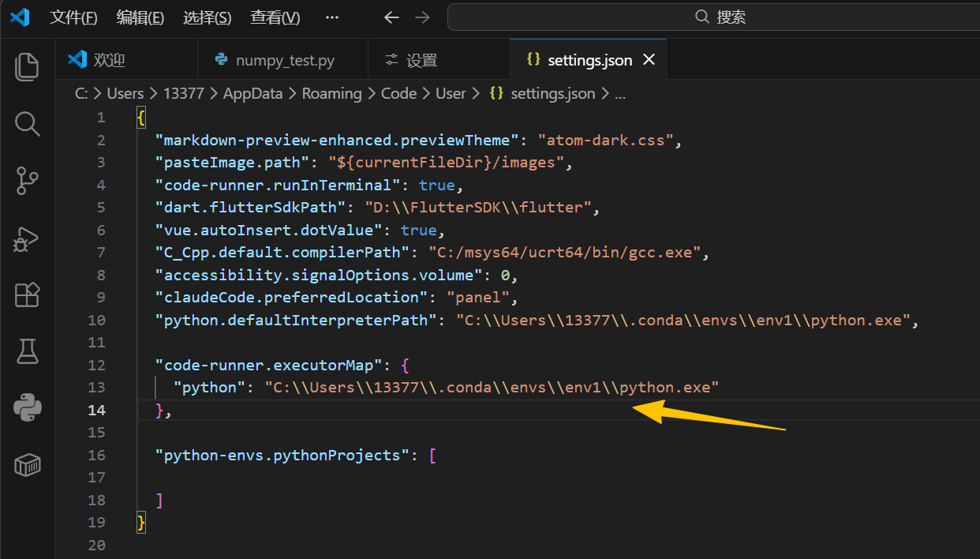Click the 13377 breadcrumb segment
Screen dimensions: 980x559
coord(184,93)
